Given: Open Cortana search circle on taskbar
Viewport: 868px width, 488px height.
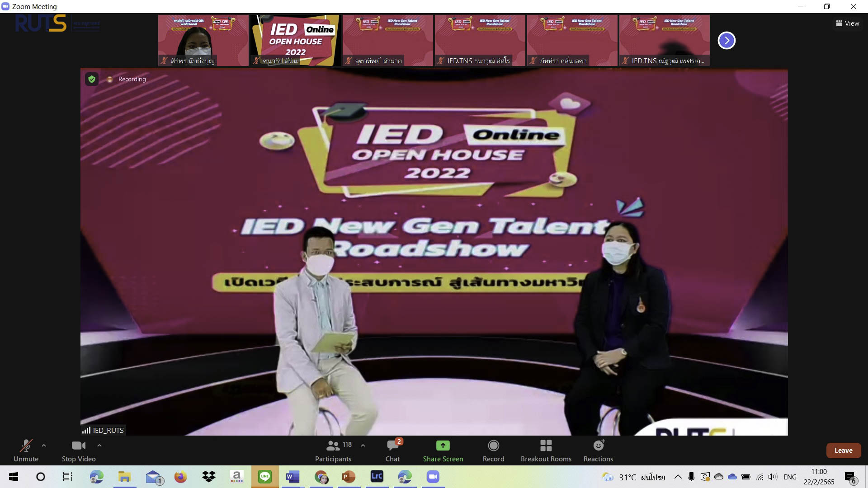Looking at the screenshot, I should tap(41, 477).
